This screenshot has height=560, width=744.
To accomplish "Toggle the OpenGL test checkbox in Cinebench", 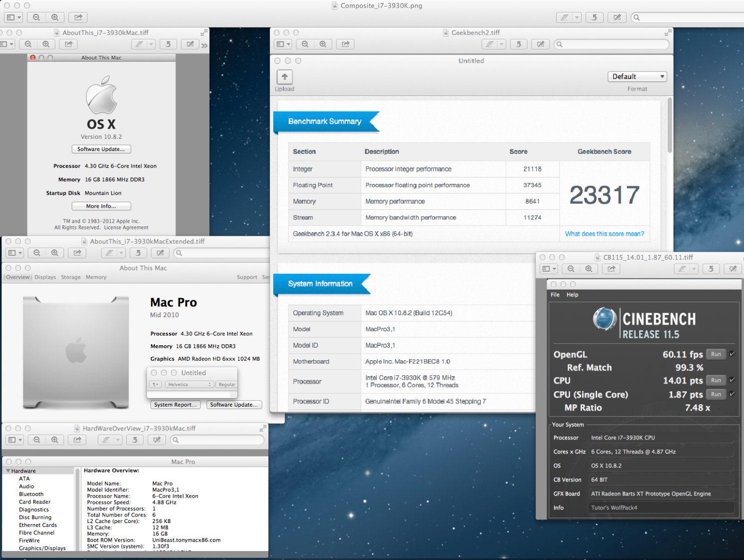I will (x=732, y=354).
